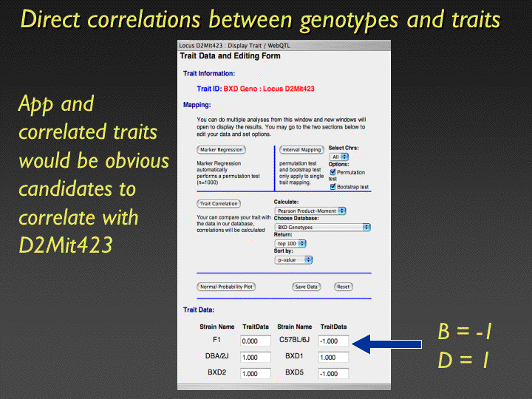Select the C57BL/6J trait data field
Image resolution: width=532 pixels, height=399 pixels.
click(332, 341)
